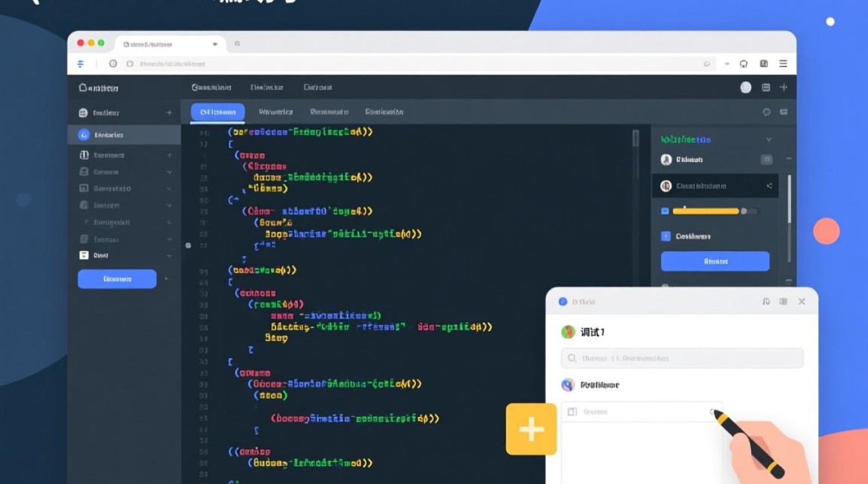Click the magnifier icon right of the browser tab

click(237, 44)
